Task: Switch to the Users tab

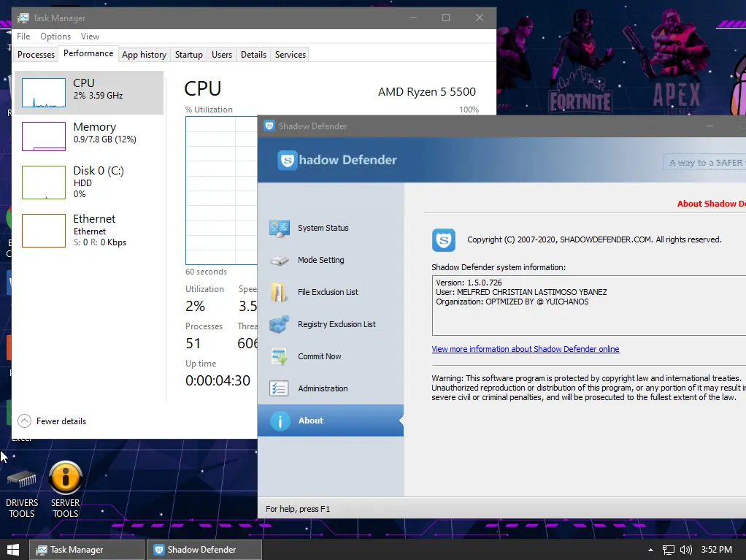Action: pyautogui.click(x=222, y=55)
